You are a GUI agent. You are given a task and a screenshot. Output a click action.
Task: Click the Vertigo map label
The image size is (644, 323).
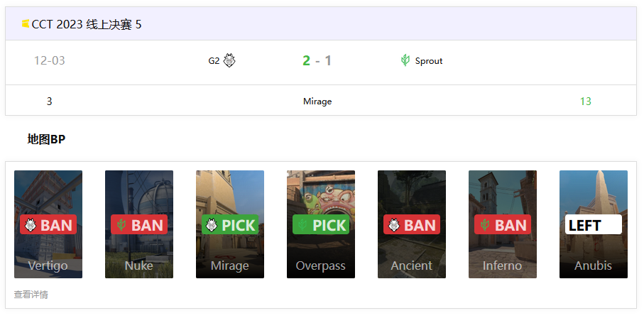48,265
